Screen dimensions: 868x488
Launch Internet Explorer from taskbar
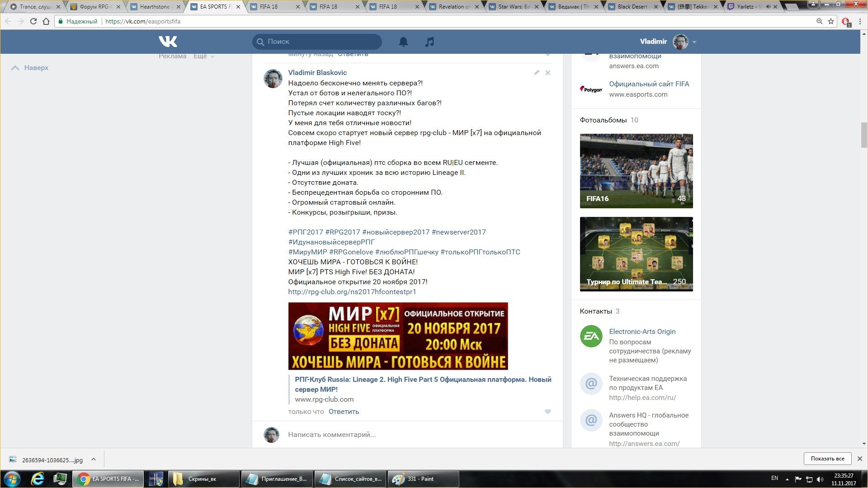38,479
